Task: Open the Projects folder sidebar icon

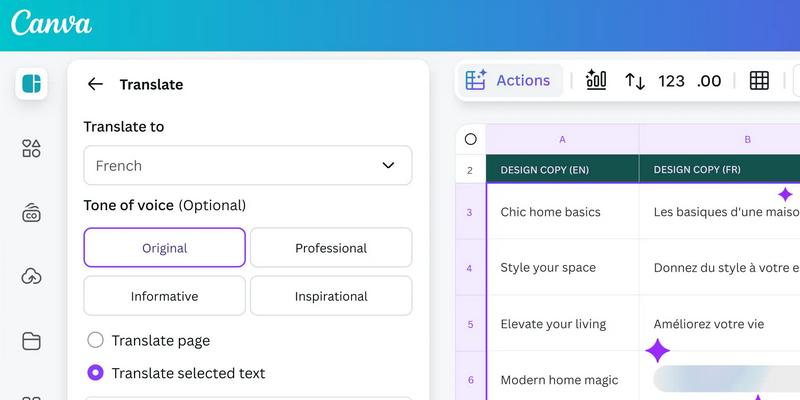Action: [x=31, y=341]
